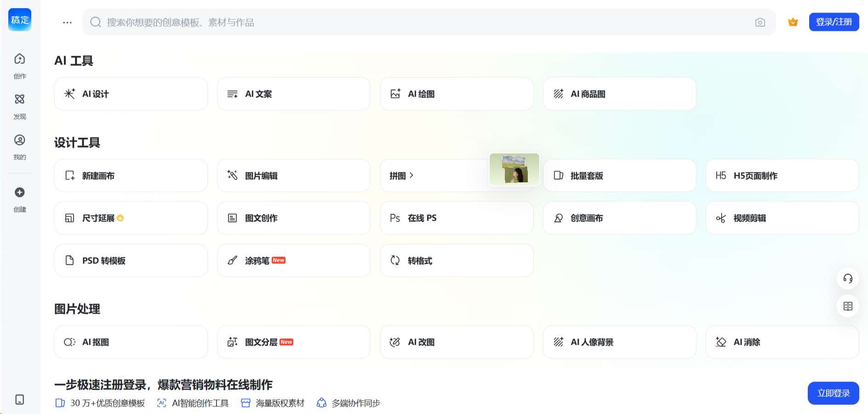
Task: Switch to 我的 tab in sidebar
Action: point(20,140)
